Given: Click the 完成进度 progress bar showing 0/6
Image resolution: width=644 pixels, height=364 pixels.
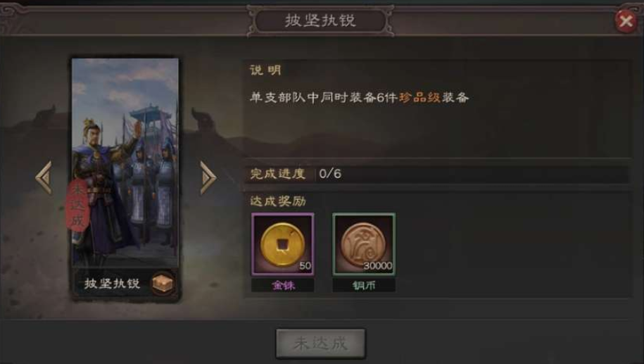Looking at the screenshot, I should pyautogui.click(x=437, y=174).
